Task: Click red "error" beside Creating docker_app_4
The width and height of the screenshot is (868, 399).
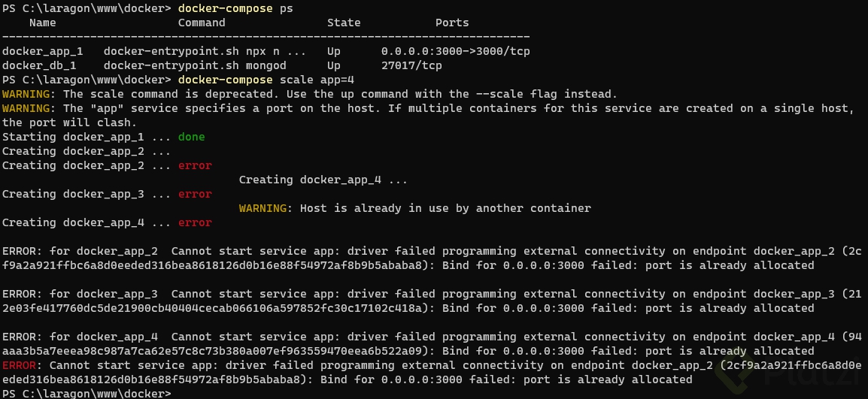Action: point(195,222)
